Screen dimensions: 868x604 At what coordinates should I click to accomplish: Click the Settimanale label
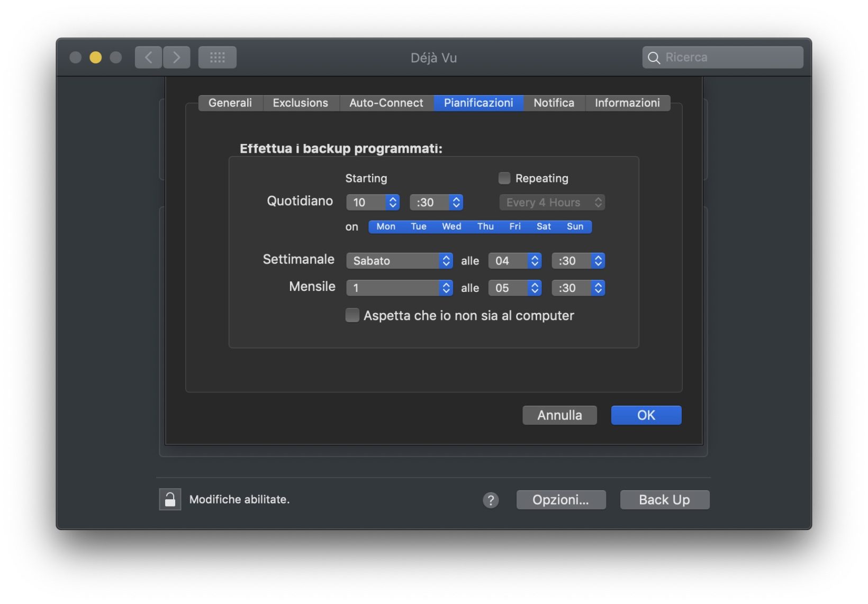[299, 259]
